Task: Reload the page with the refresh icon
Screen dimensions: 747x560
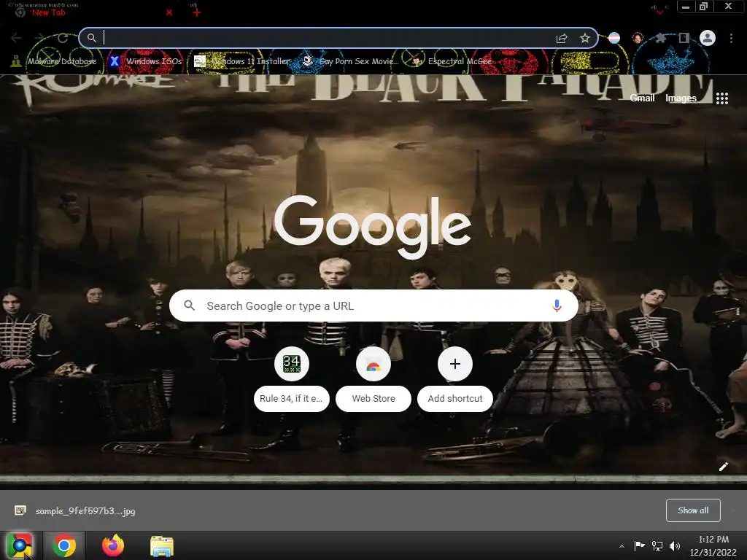Action: [x=63, y=38]
